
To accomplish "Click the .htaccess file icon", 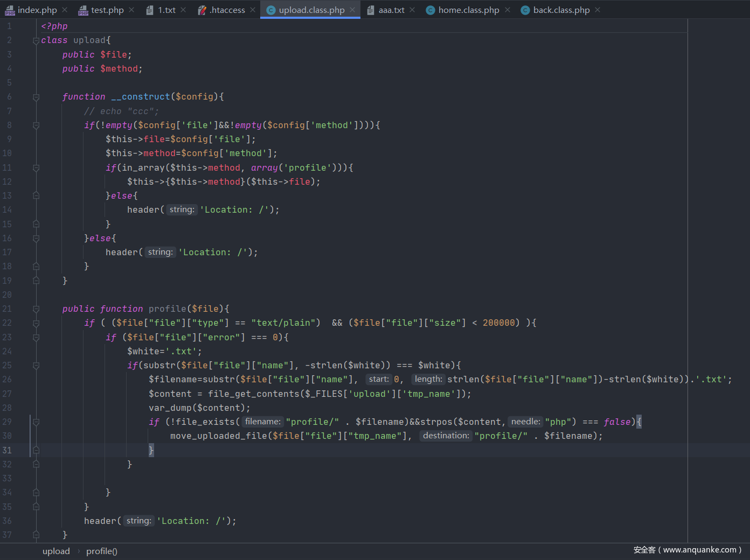I will pos(202,10).
